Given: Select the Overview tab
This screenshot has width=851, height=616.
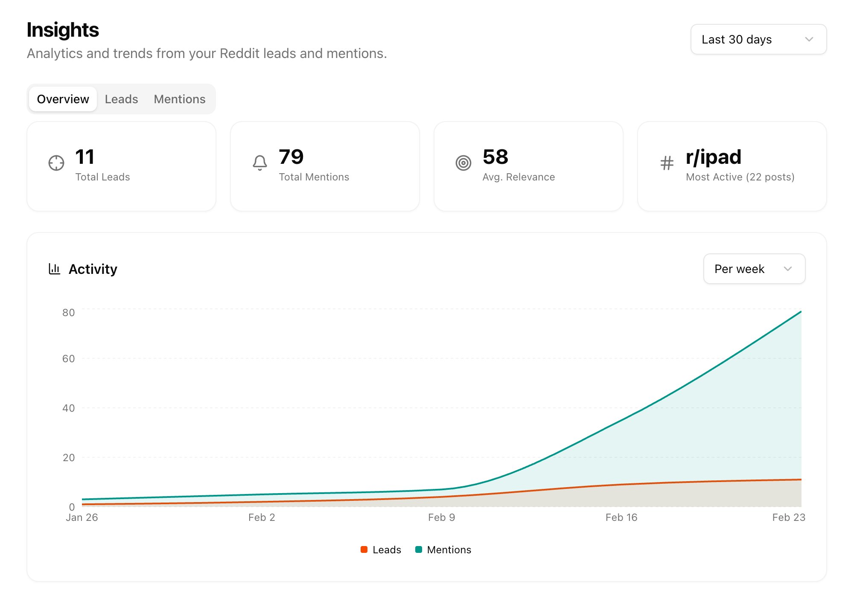Looking at the screenshot, I should point(62,99).
